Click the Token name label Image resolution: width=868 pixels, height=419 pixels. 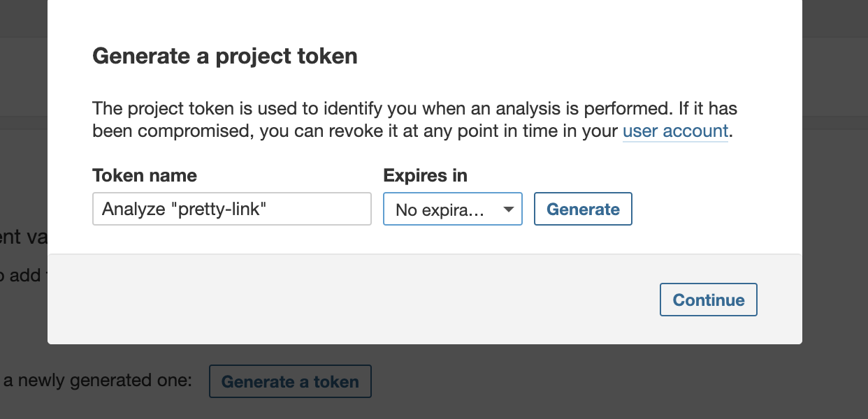click(x=145, y=175)
